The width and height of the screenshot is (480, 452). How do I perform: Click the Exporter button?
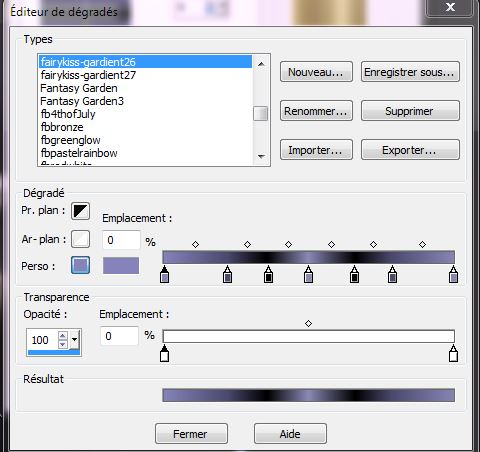pyautogui.click(x=410, y=150)
